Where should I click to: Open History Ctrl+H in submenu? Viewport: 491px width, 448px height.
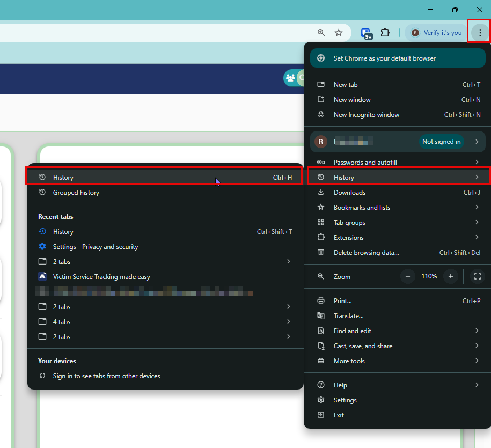click(x=164, y=177)
